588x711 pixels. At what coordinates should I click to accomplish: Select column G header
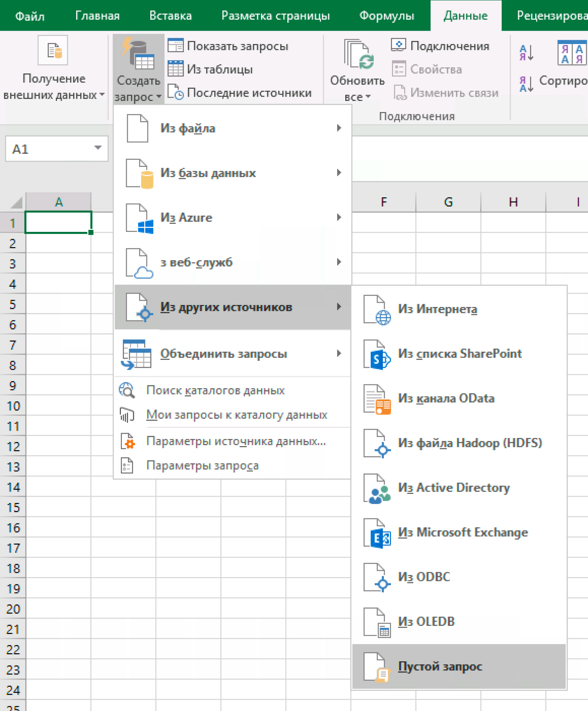pos(449,202)
